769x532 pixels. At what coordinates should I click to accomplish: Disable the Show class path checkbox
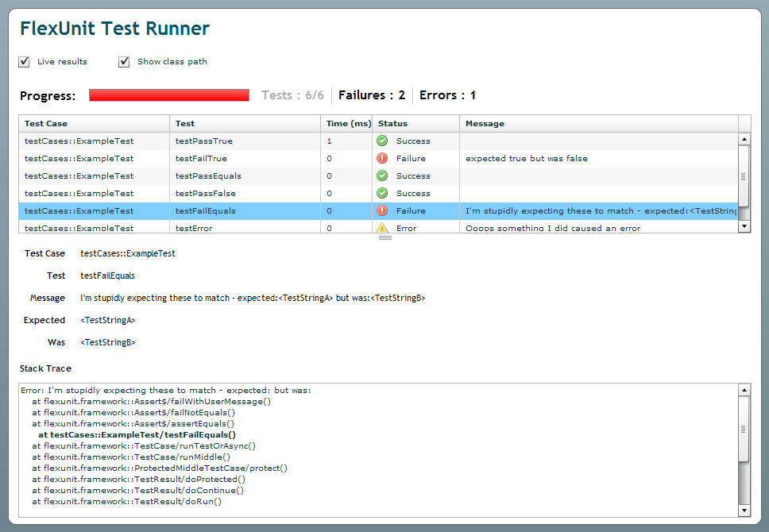click(x=124, y=62)
